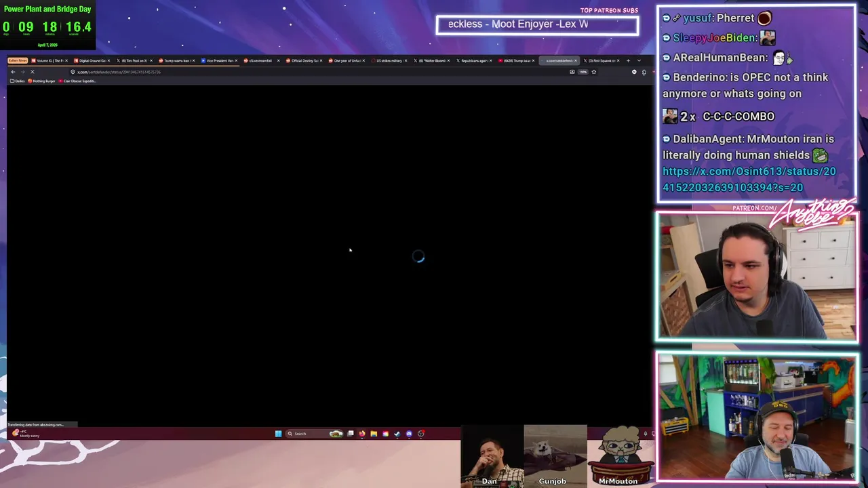Switch to the Digital Ground Game tab

click(91, 60)
